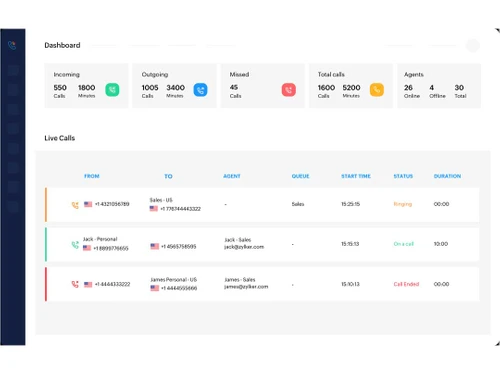Image resolution: width=500 pixels, height=375 pixels.
Task: Sort by the FROM column header
Action: (92, 176)
